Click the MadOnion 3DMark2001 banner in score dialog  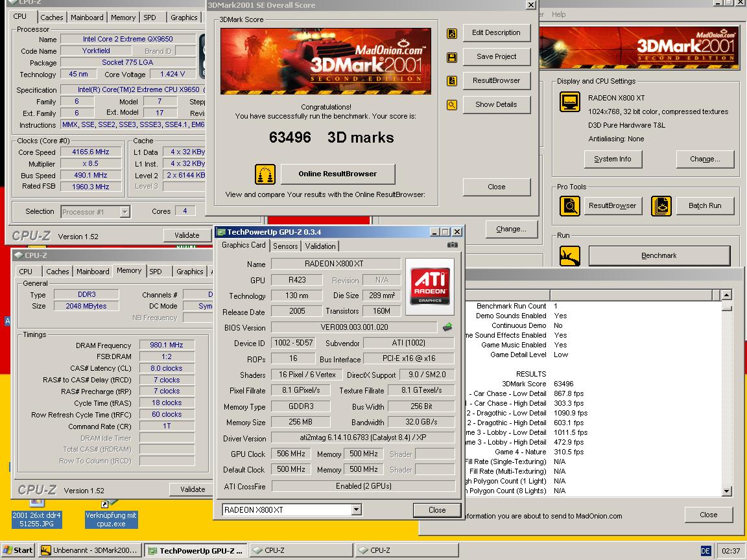click(x=326, y=61)
